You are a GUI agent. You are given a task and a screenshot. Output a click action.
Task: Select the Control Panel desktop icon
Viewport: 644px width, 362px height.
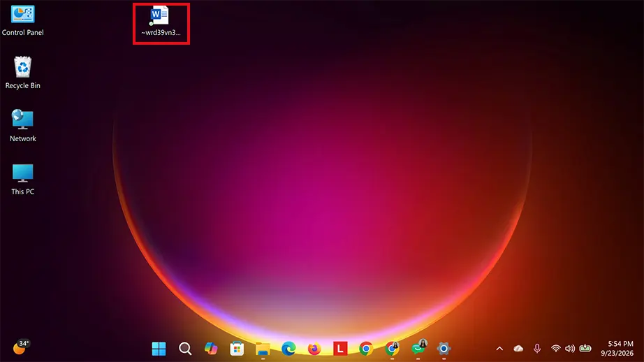(22, 21)
